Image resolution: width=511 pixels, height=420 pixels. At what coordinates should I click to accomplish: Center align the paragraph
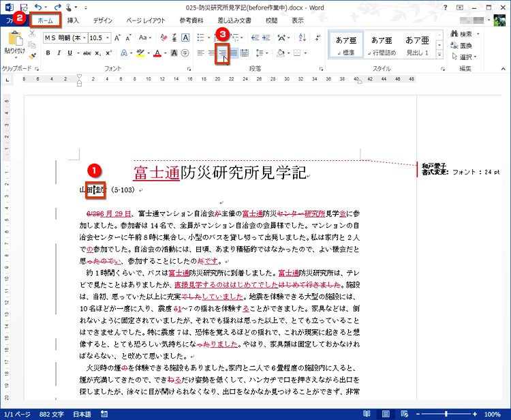(211, 52)
